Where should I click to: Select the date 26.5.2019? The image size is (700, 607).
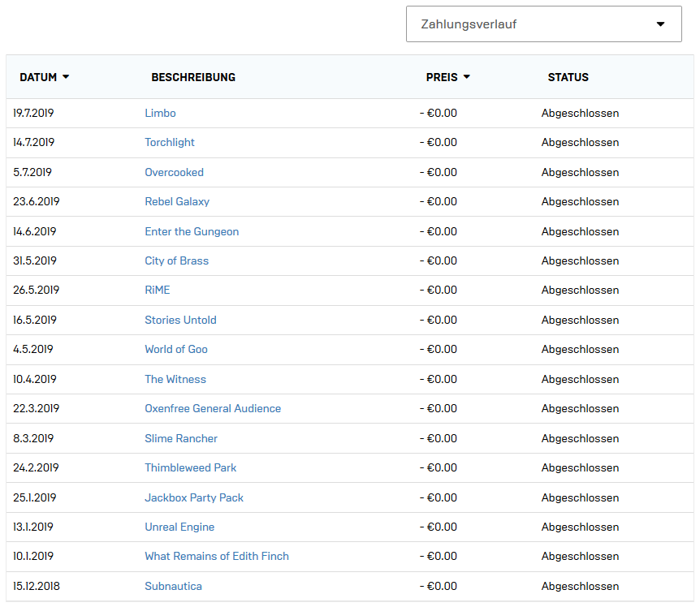(37, 291)
